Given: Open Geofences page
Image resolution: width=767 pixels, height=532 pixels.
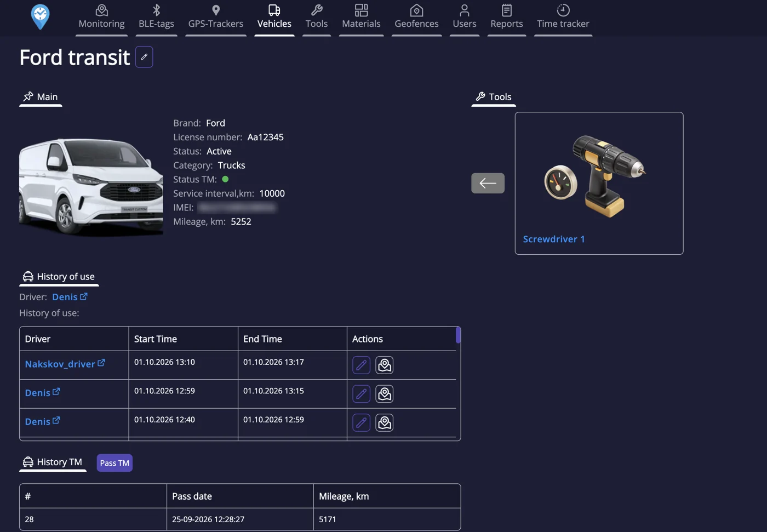Looking at the screenshot, I should tap(416, 17).
